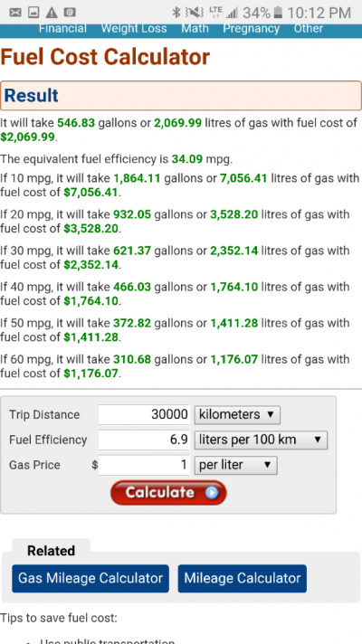Select the Weight Loss menu item
This screenshot has width=362, height=644.
134,29
